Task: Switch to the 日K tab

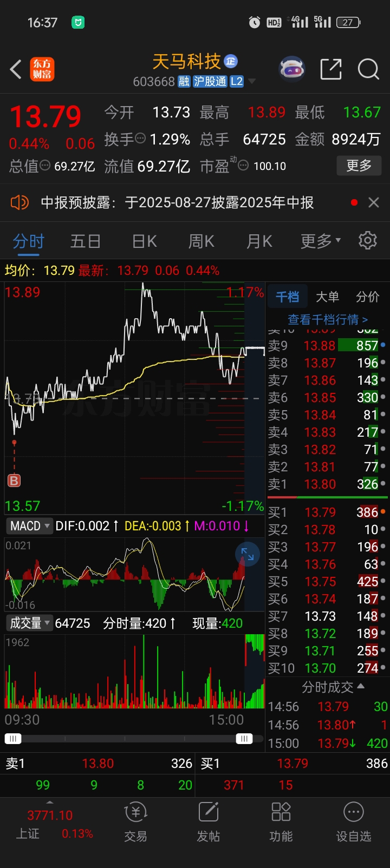Action: coord(144,241)
